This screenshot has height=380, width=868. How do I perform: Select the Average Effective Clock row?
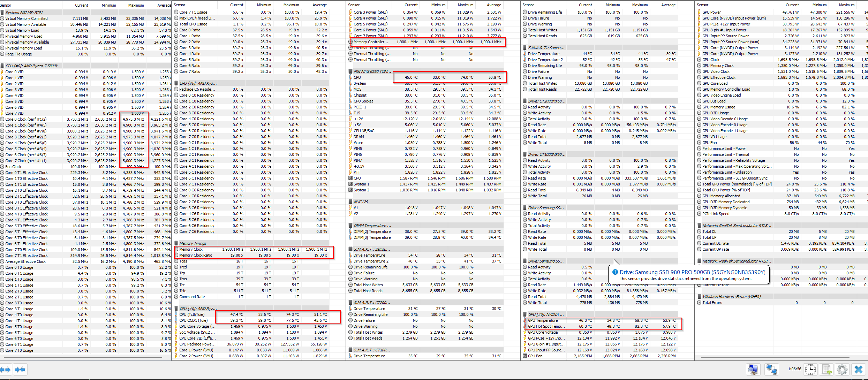pyautogui.click(x=25, y=261)
